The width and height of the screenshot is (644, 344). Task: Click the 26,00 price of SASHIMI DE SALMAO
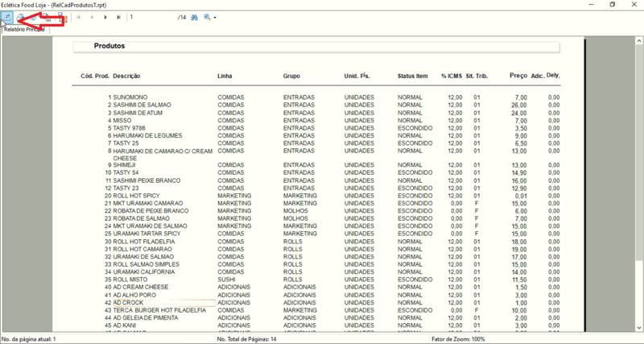(519, 105)
